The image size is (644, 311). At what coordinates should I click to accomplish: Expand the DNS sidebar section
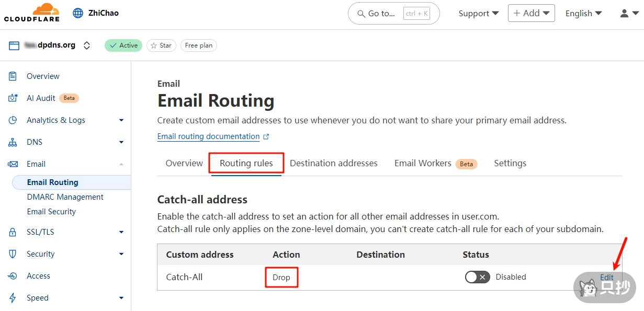pos(121,142)
